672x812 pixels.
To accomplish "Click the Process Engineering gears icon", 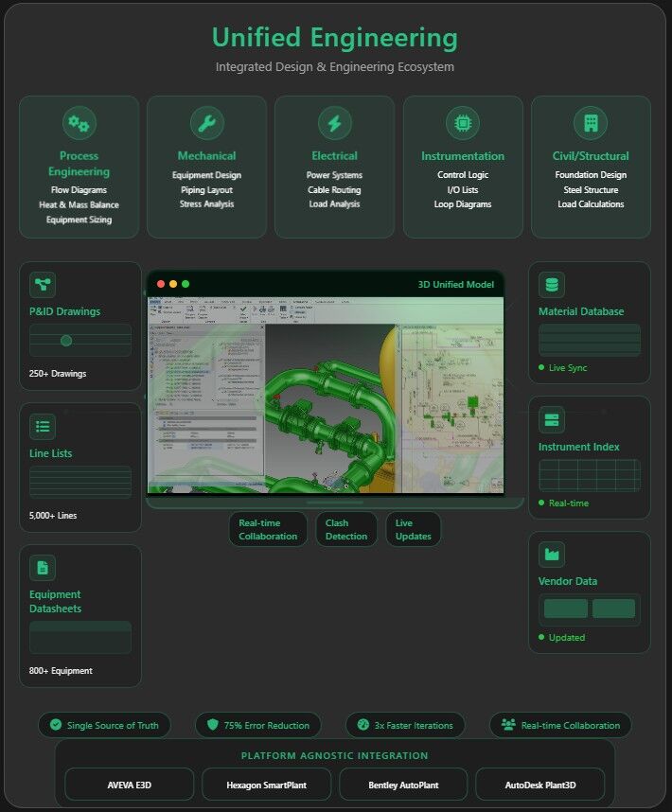I will point(79,123).
